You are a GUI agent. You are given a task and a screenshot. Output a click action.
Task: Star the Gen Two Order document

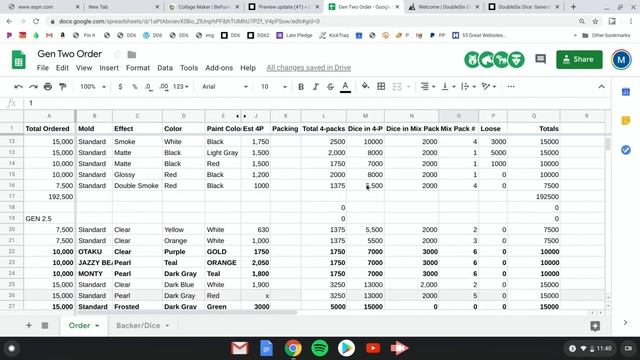coord(118,54)
